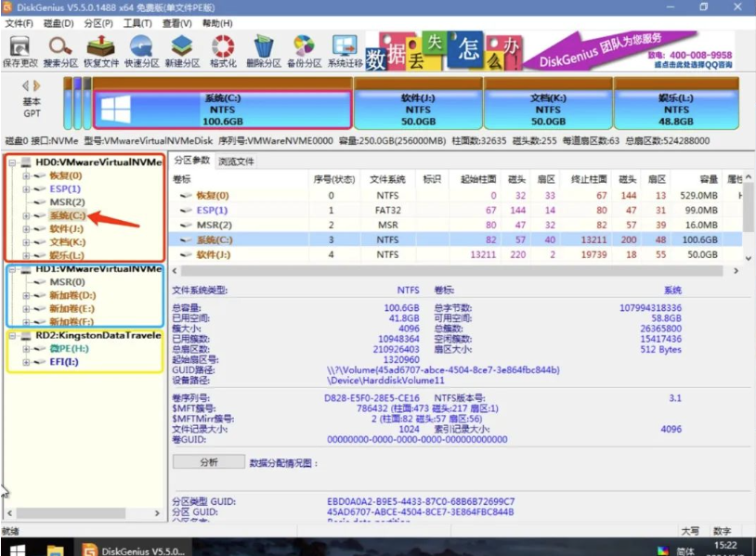This screenshot has height=556, width=756.
Task: Go to previous disk with left arrow
Action: [x=25, y=85]
